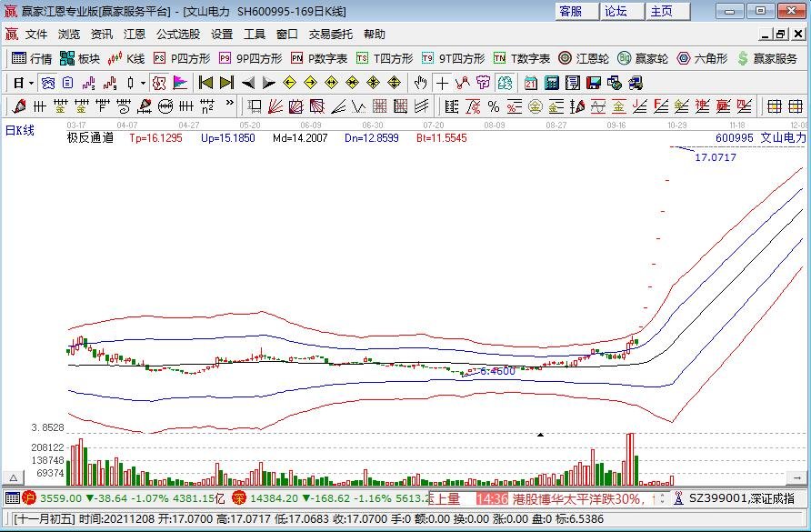This screenshot has width=811, height=532.
Task: Click the scroll-up arrow left of the volume panel
Action: (x=14, y=477)
